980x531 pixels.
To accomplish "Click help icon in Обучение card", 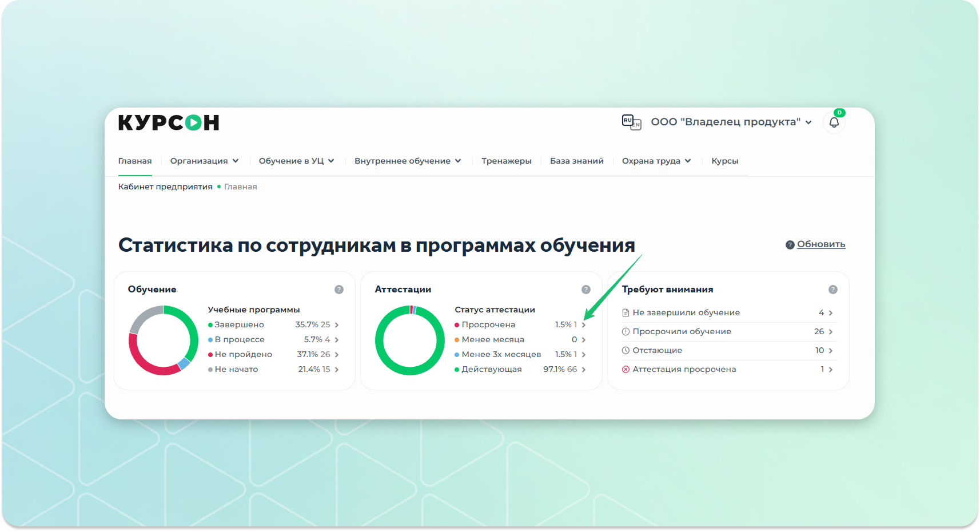I will coord(339,290).
